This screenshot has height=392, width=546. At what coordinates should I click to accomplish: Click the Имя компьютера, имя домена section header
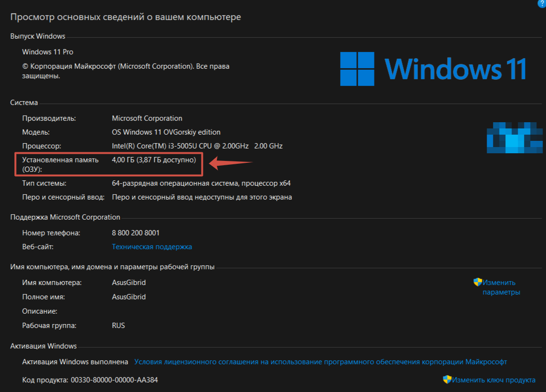click(x=112, y=267)
